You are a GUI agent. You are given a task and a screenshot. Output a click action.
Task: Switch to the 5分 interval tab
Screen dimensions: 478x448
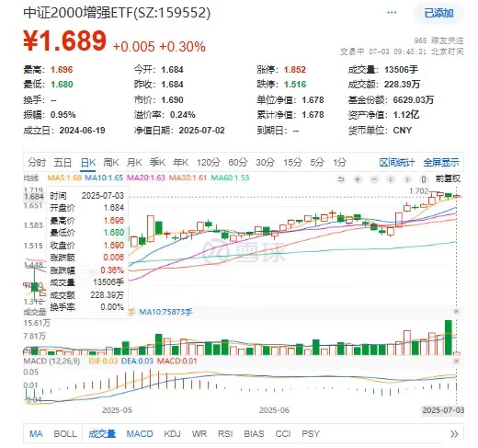317,162
